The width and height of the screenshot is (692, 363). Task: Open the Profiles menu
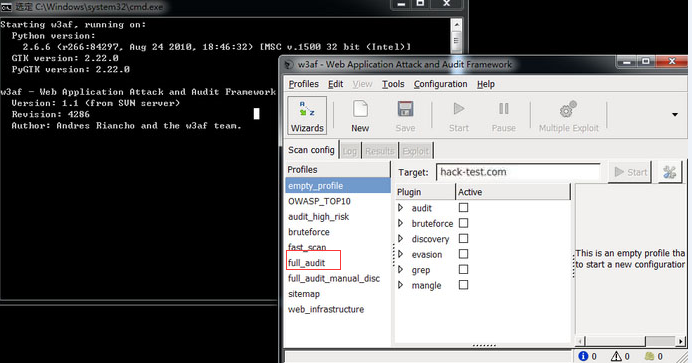[x=304, y=84]
